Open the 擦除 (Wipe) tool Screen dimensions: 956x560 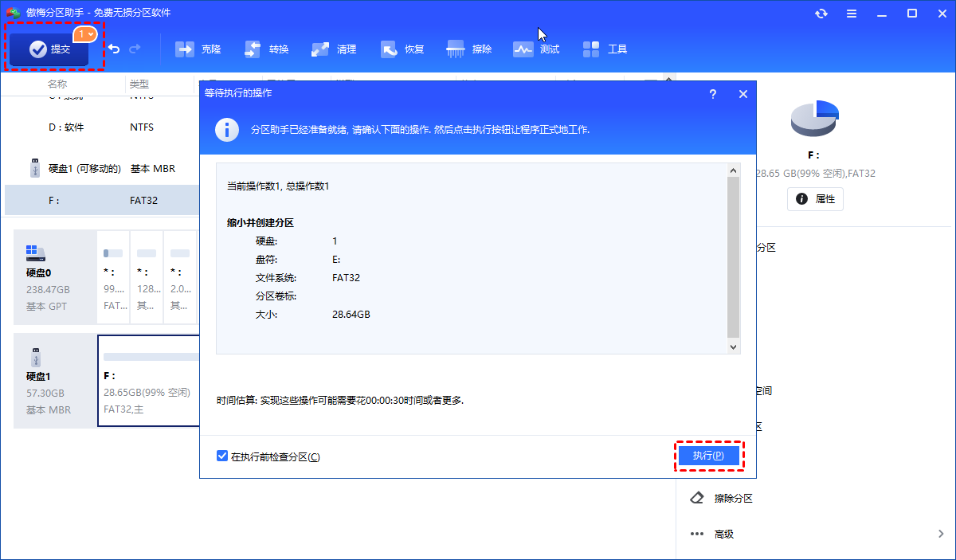point(470,49)
